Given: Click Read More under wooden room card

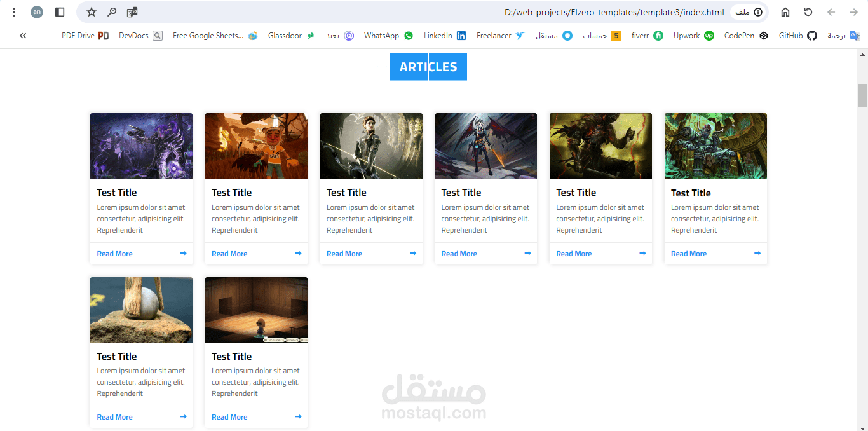Looking at the screenshot, I should click(x=229, y=417).
